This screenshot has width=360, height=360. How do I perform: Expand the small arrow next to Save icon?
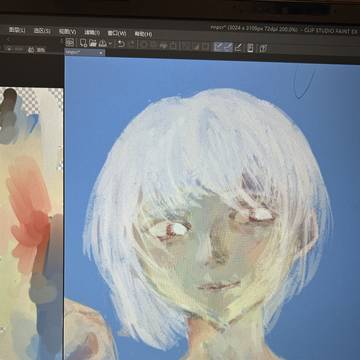(110, 44)
